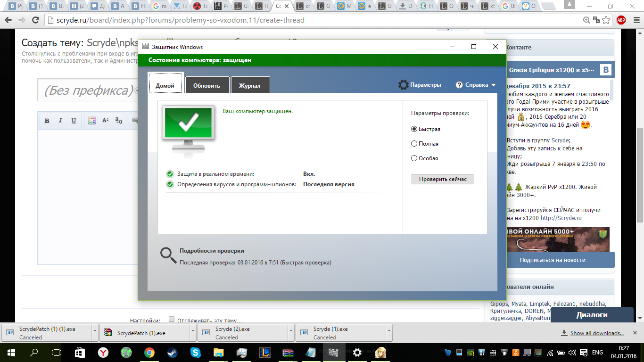Select the Полная scan option
Viewport: 644px width, 362px height.
point(414,144)
